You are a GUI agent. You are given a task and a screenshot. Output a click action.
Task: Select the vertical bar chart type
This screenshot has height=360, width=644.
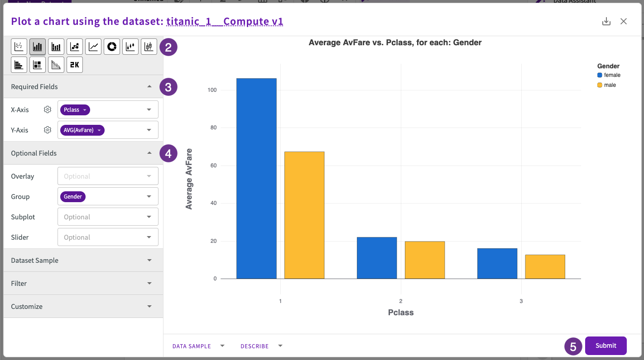point(38,46)
